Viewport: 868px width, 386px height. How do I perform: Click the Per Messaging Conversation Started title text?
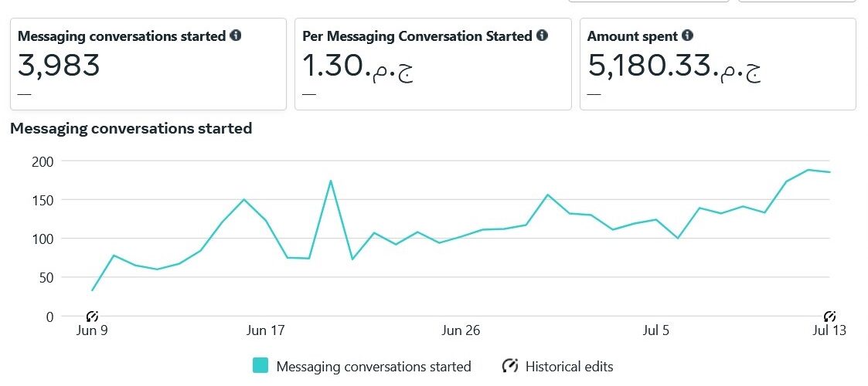point(417,36)
